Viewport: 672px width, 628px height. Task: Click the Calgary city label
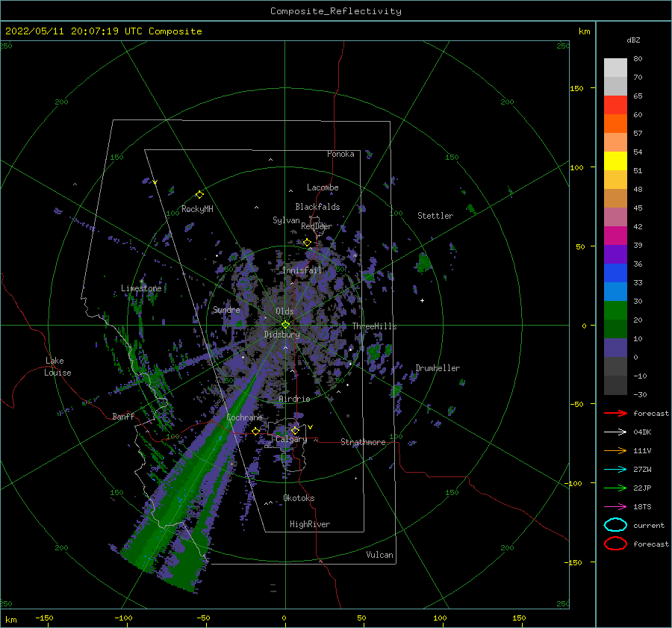pyautogui.click(x=291, y=439)
